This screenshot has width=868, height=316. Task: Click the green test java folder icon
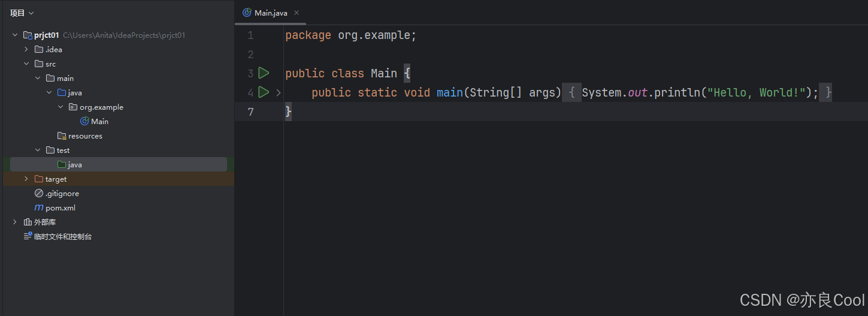pos(62,165)
